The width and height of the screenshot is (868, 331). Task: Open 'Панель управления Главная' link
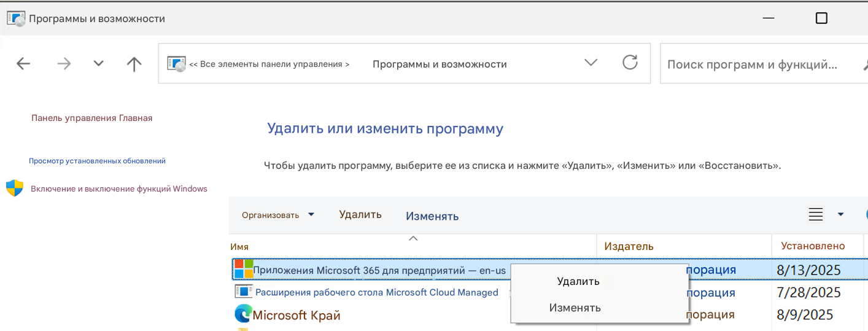point(92,118)
